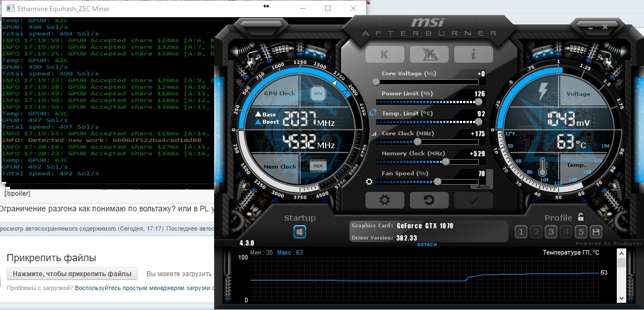
Task: Toggle the Auto fan speed button
Action: (x=483, y=187)
